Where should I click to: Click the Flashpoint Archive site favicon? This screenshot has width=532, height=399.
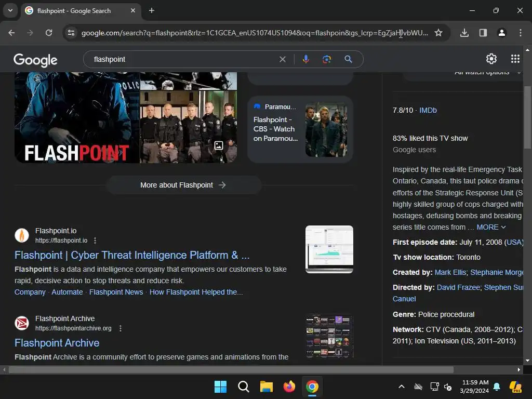[22, 323]
